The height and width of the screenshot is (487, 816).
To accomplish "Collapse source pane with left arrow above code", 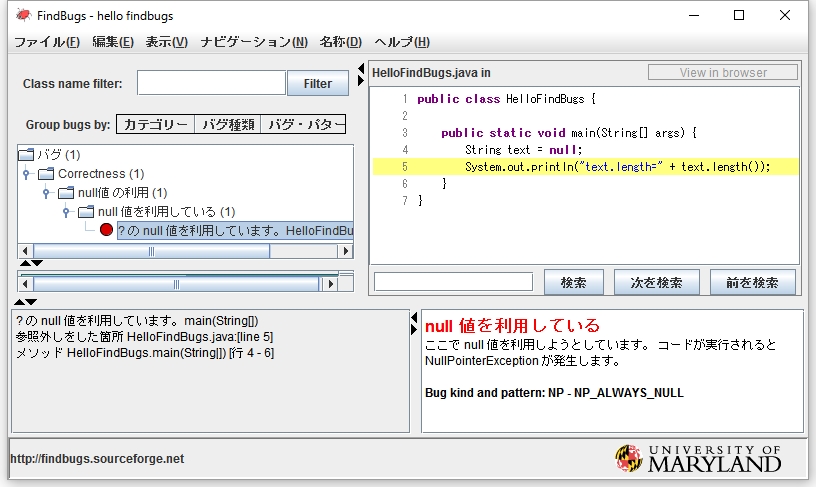I will (x=360, y=68).
